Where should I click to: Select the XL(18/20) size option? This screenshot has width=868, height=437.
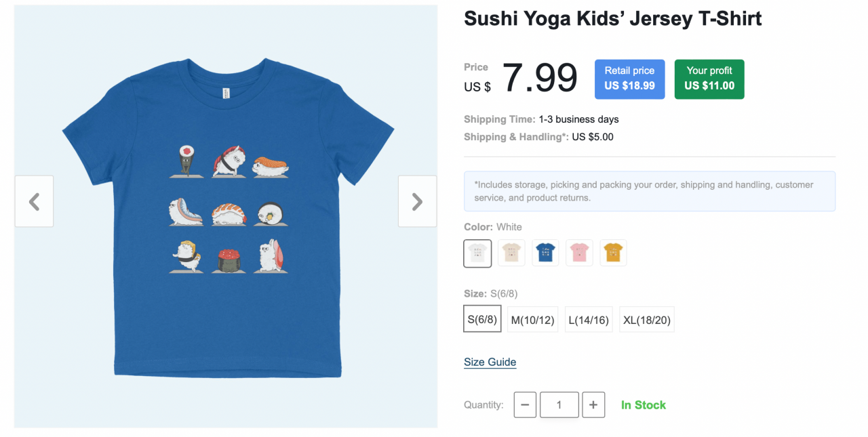[x=646, y=318]
